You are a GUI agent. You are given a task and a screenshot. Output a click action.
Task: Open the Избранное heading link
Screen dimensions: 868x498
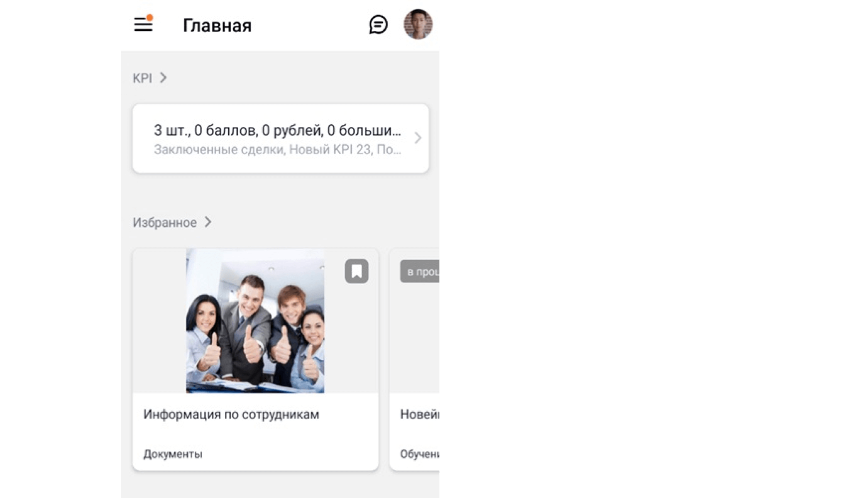click(x=165, y=222)
